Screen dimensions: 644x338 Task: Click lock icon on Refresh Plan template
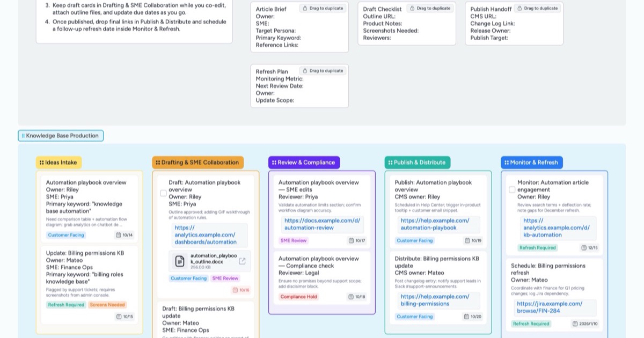(x=305, y=71)
